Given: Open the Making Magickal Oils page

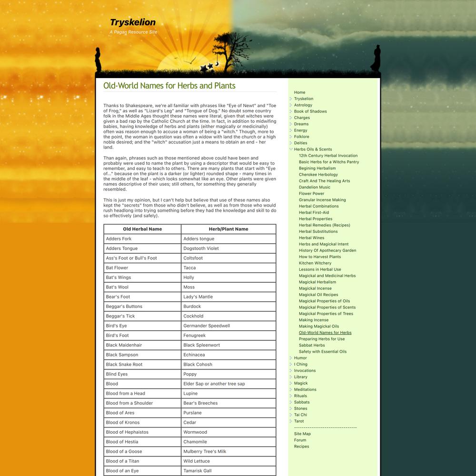Looking at the screenshot, I should pyautogui.click(x=319, y=327).
